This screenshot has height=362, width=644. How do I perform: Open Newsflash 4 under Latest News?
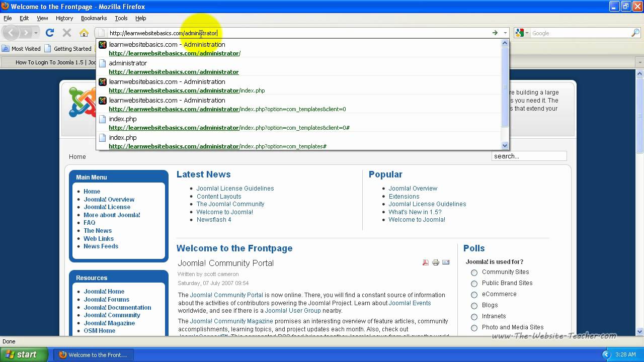tap(214, 220)
